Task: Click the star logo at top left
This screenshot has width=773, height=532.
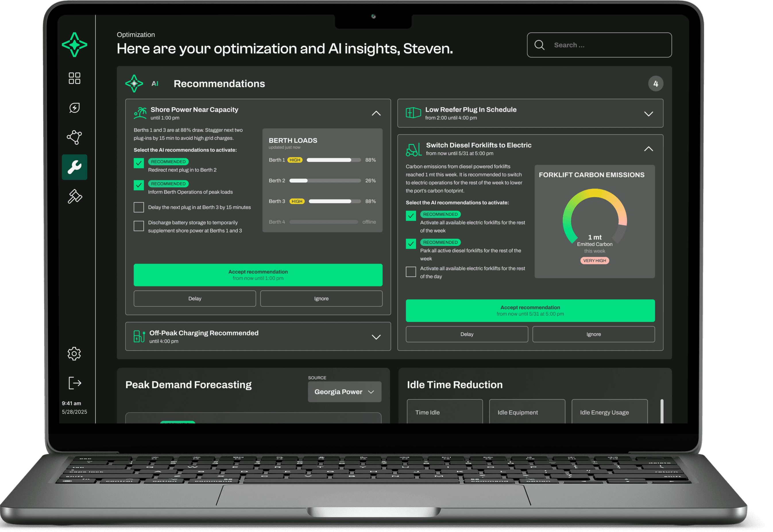Action: coord(74,45)
